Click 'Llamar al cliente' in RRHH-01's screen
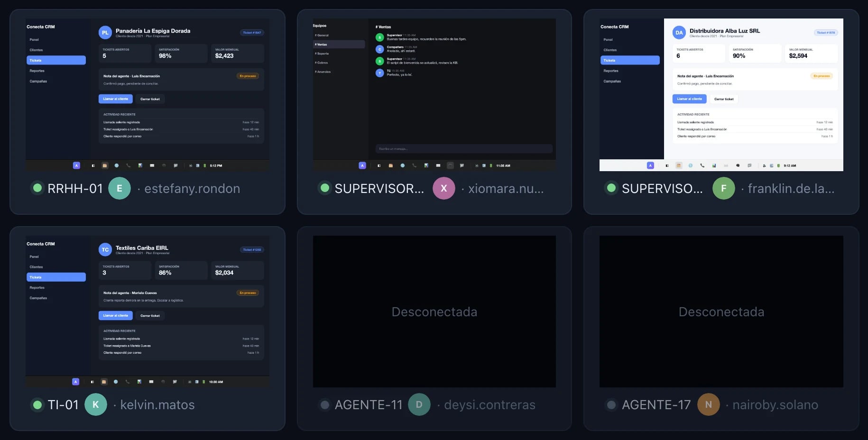 coord(116,99)
